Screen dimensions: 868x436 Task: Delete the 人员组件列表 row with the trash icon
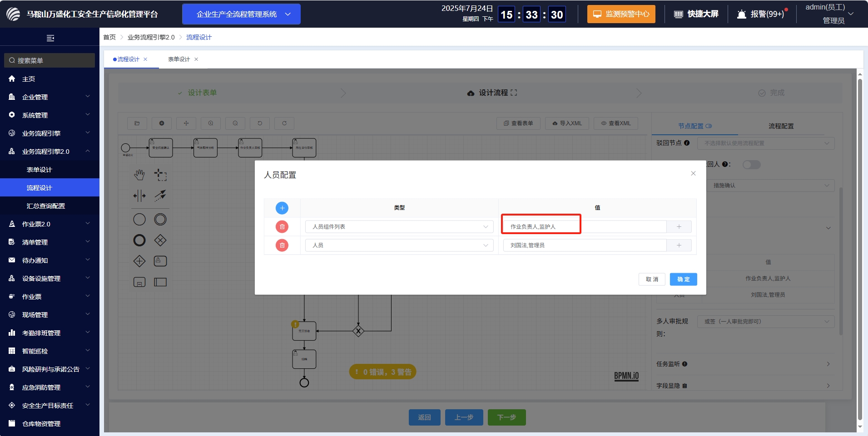coord(282,226)
